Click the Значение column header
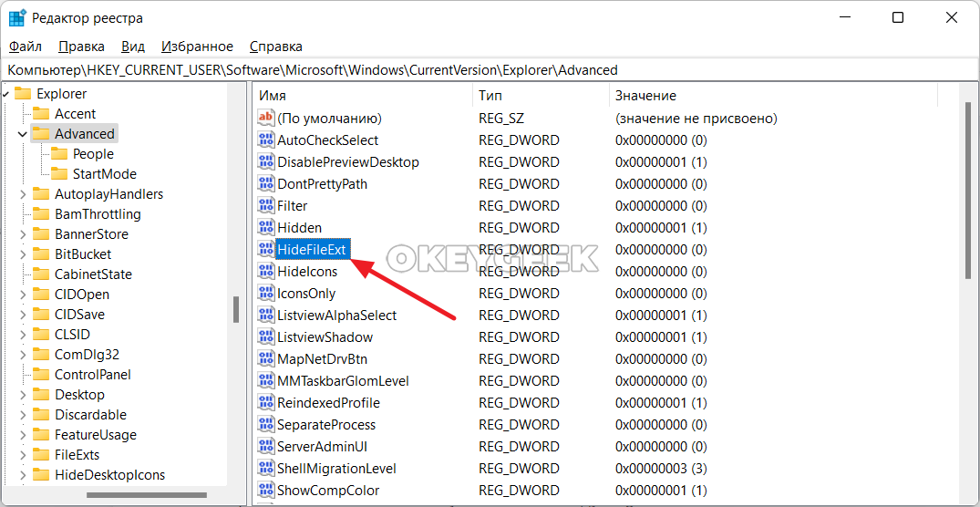Image resolution: width=980 pixels, height=507 pixels. pyautogui.click(x=645, y=96)
